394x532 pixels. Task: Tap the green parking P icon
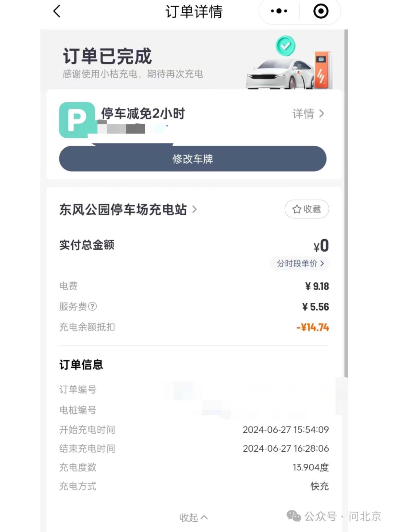click(x=77, y=120)
